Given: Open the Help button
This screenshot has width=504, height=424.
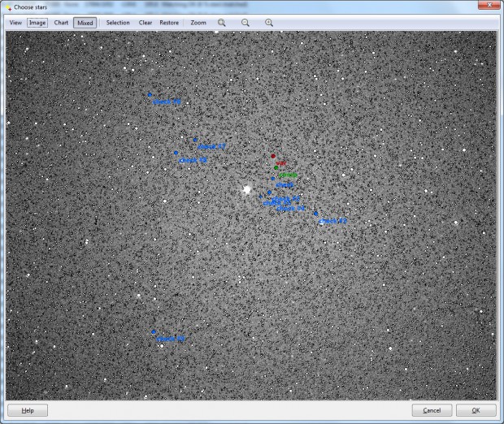Looking at the screenshot, I should click(x=28, y=410).
